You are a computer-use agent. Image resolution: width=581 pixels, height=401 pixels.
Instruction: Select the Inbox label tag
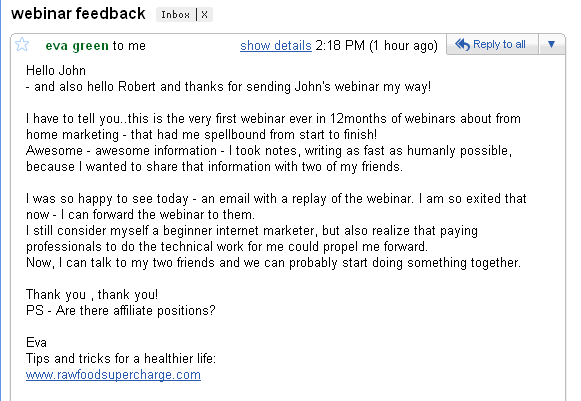click(x=176, y=15)
